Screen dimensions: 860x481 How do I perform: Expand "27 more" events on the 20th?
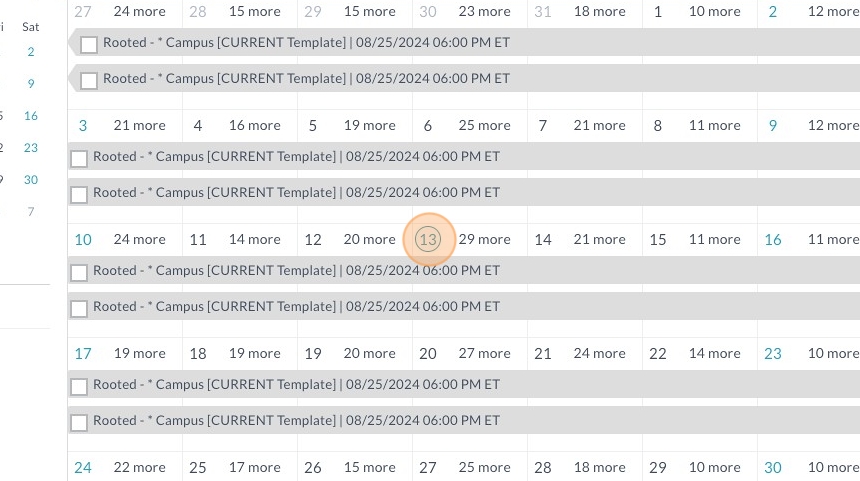coord(484,354)
